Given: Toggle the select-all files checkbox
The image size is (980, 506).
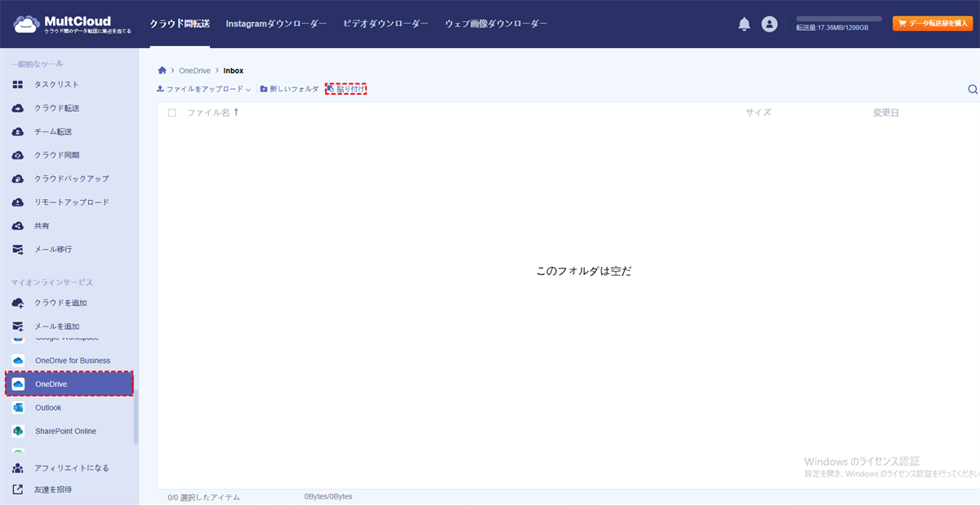Looking at the screenshot, I should point(171,113).
